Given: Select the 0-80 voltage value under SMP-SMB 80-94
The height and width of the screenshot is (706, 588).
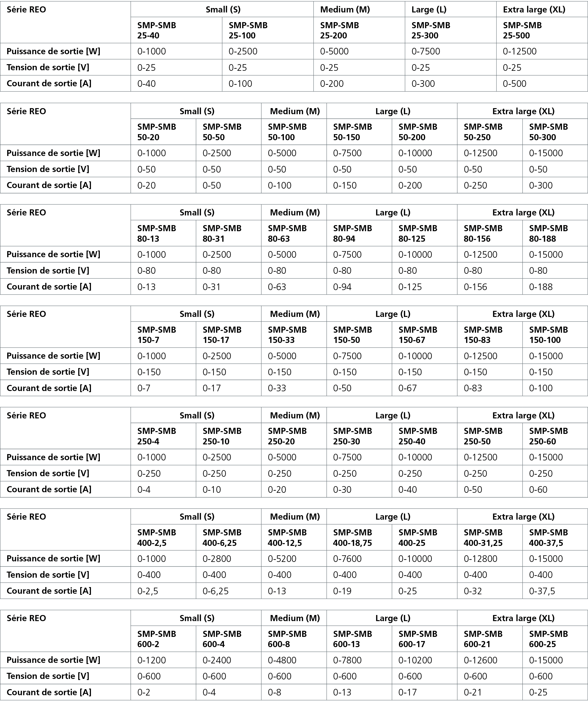Looking at the screenshot, I should pyautogui.click(x=342, y=271).
